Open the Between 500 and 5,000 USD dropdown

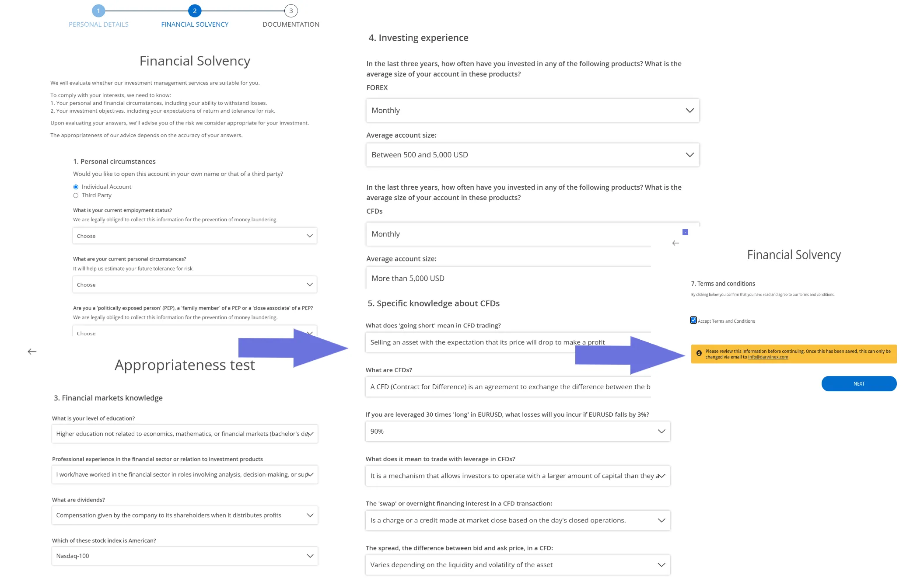[x=532, y=155]
